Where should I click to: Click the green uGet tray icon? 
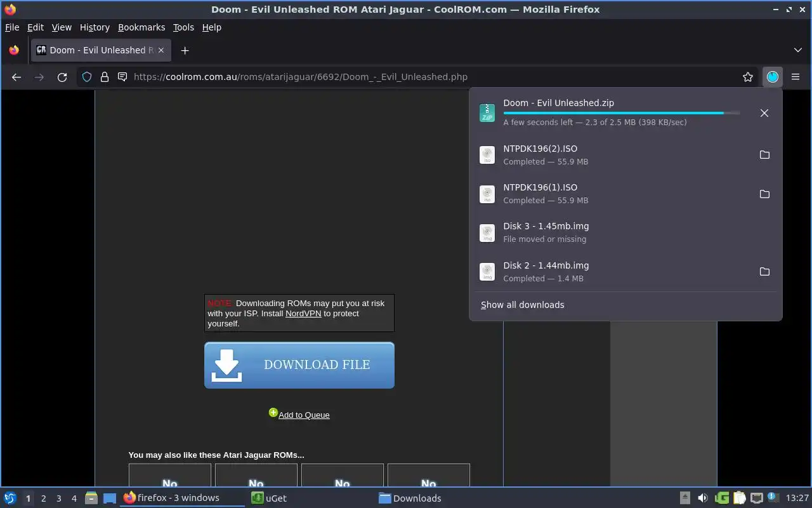point(721,498)
